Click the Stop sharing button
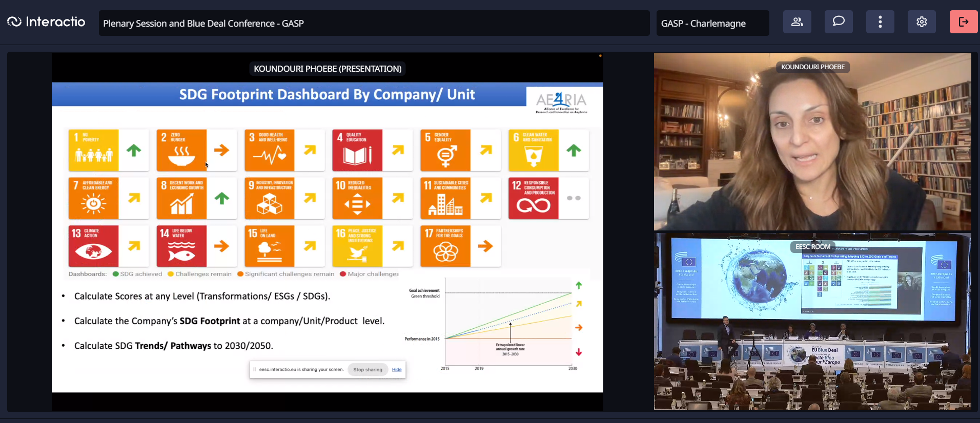Image resolution: width=980 pixels, height=423 pixels. coord(367,370)
